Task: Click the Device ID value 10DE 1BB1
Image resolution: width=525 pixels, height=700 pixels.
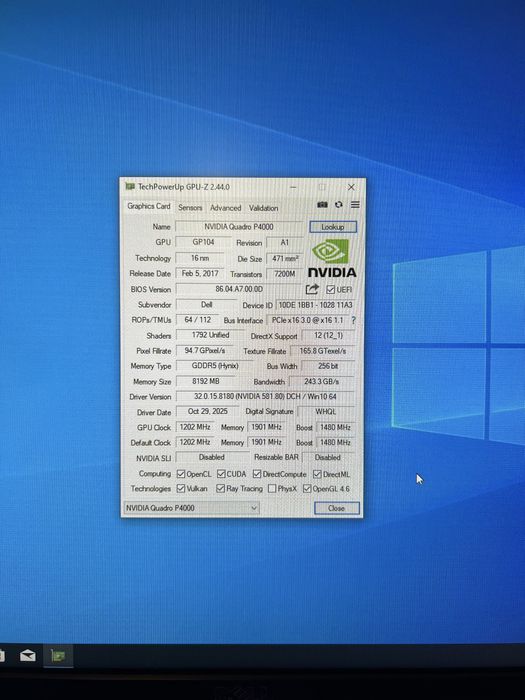Action: (x=315, y=305)
